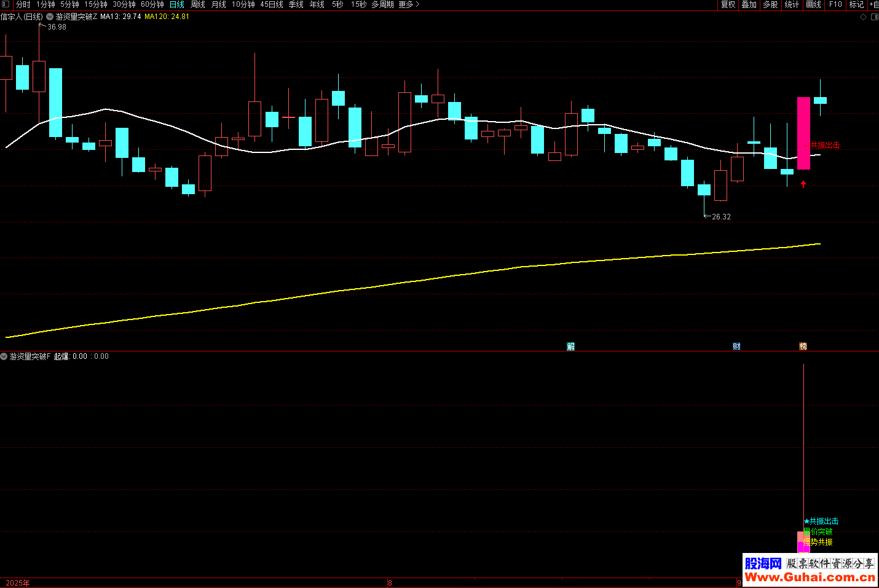Select the 5分钟 period

click(69, 4)
